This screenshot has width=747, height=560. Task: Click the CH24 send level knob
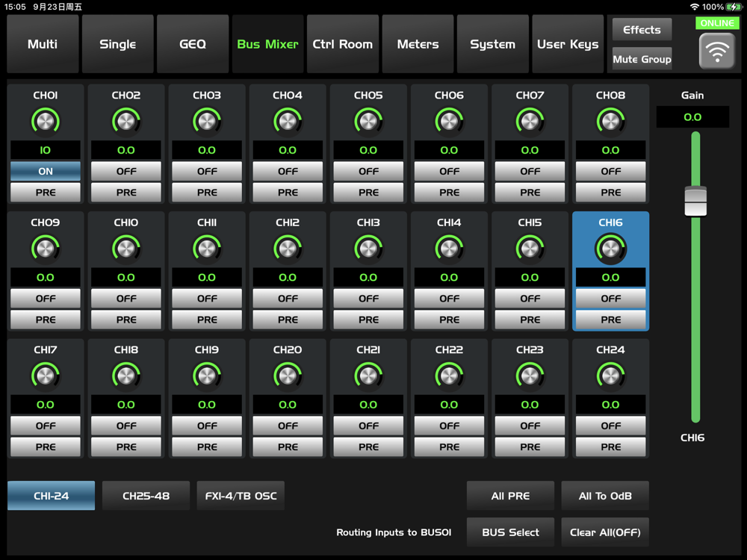611,376
